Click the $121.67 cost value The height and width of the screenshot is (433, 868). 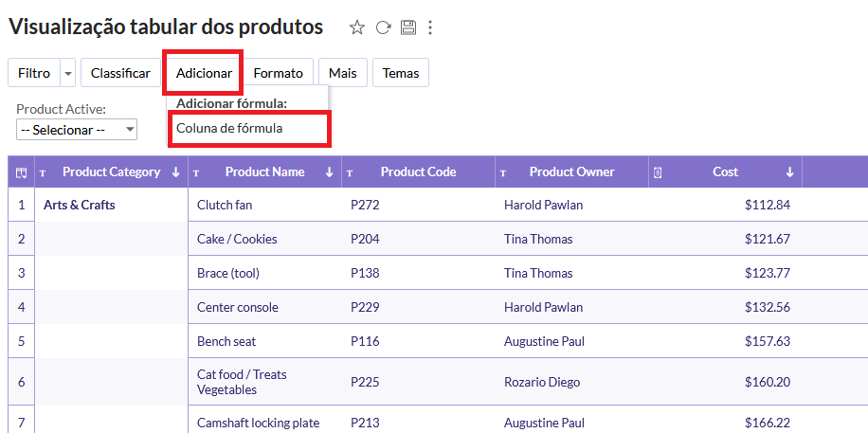pos(768,239)
